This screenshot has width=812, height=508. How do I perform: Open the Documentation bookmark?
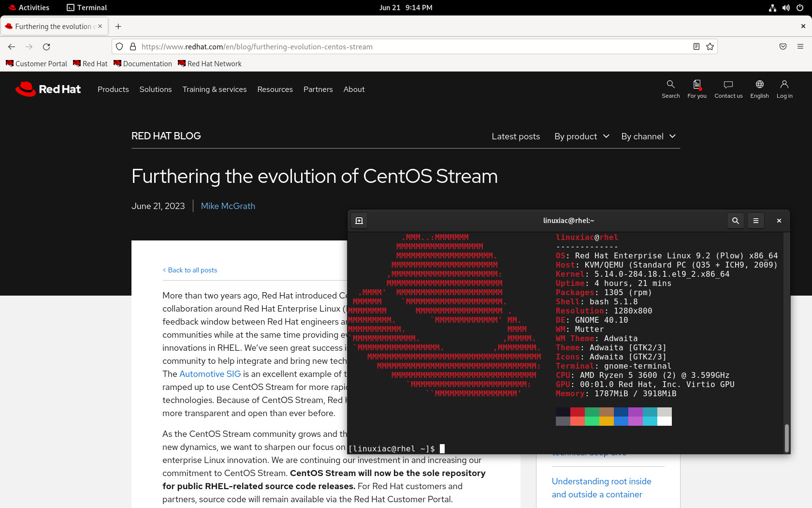coord(143,64)
